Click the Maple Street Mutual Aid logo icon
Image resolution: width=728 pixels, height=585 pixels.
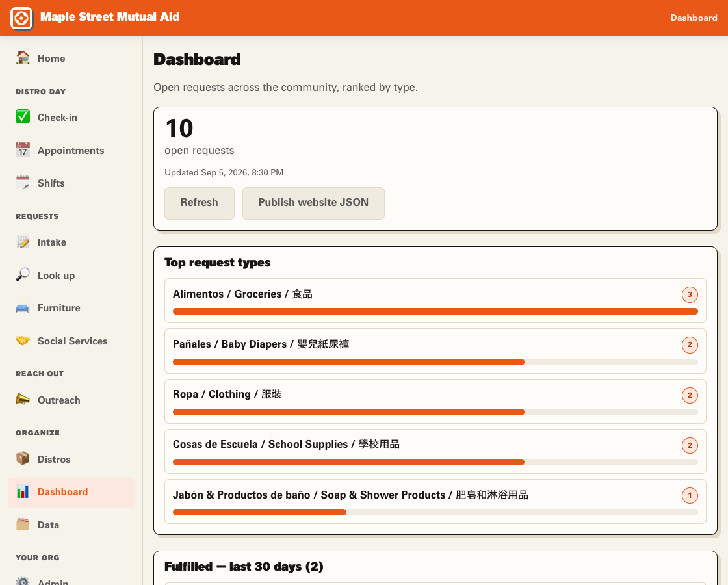click(x=22, y=19)
